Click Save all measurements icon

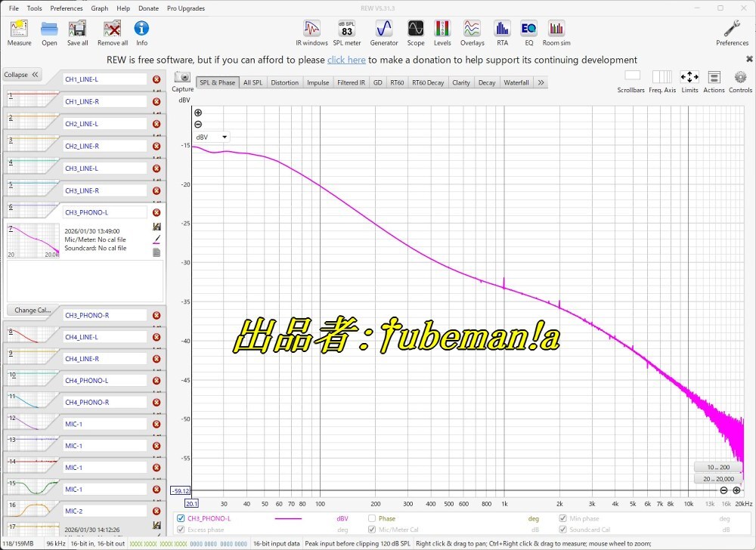point(77,32)
